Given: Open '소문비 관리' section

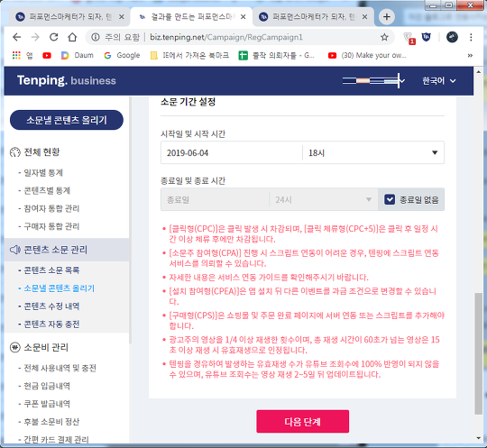Looking at the screenshot, I should tap(46, 347).
